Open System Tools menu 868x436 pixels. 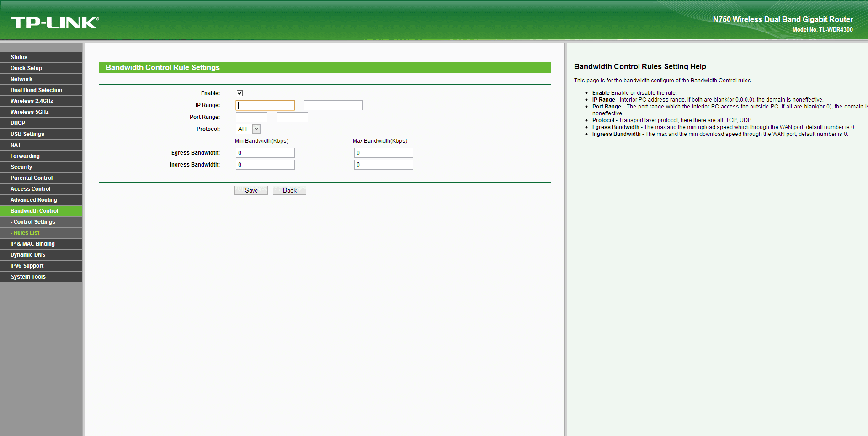pos(41,277)
